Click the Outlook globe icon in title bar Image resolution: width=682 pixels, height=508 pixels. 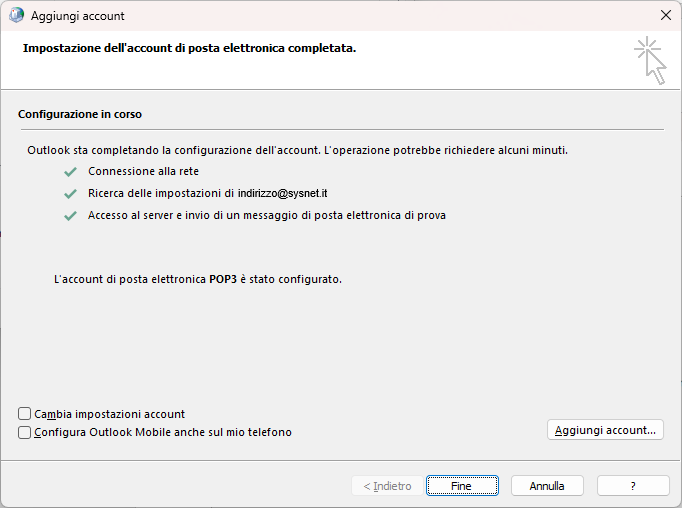16,15
